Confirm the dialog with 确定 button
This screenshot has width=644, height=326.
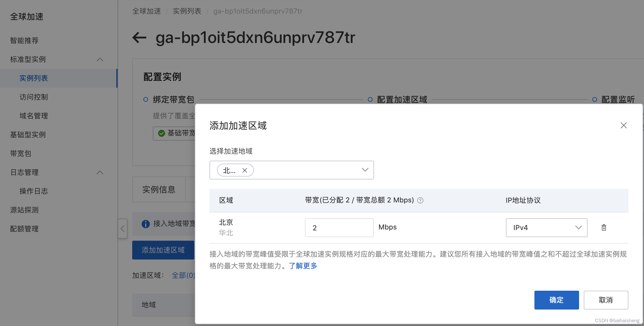coord(556,300)
